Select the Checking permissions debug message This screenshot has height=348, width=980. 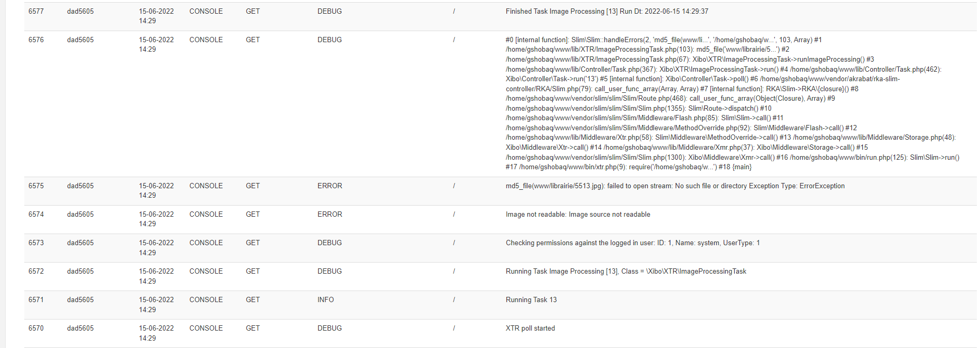tap(632, 243)
